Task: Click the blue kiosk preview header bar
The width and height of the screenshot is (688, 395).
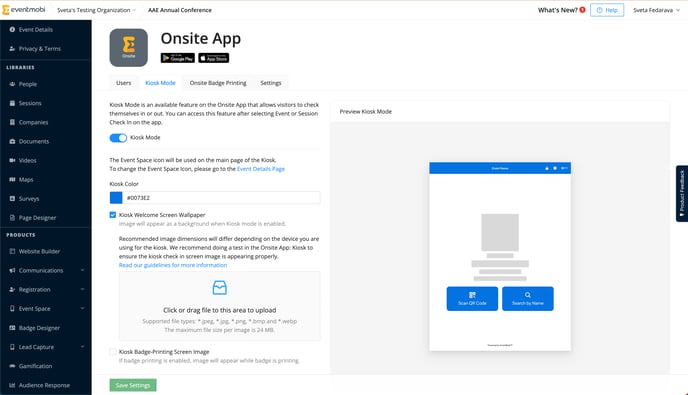Action: (500, 168)
